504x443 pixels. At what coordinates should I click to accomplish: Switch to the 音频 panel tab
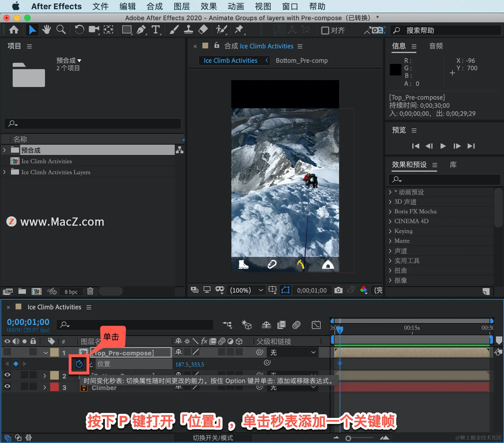[436, 46]
